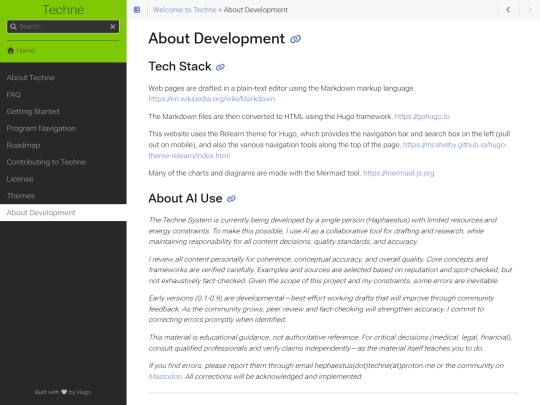Copy anchor link for About Development heading
540x405 pixels.
click(x=295, y=39)
